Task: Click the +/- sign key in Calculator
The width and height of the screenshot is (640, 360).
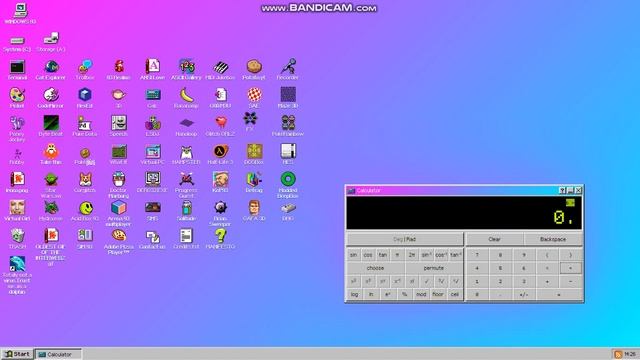Action: pos(524,294)
